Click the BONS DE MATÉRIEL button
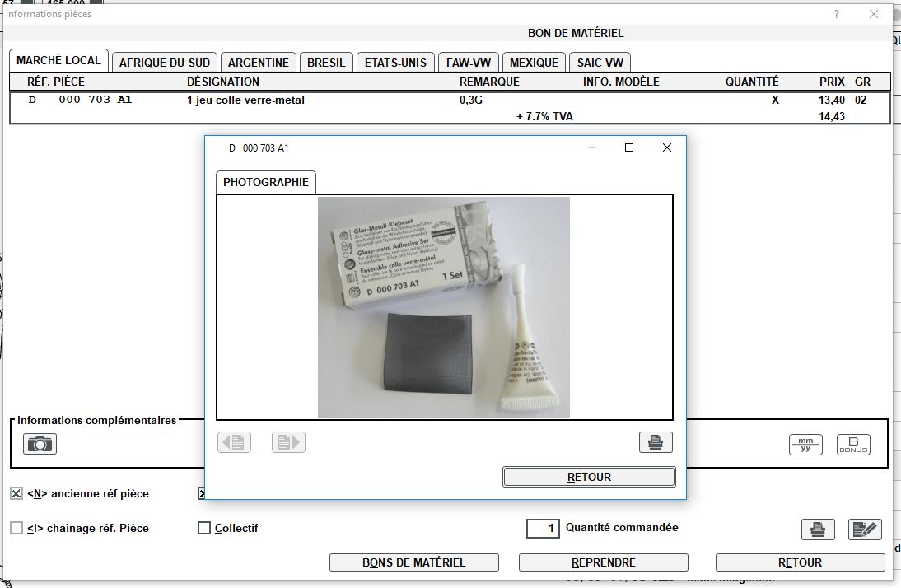 (413, 562)
